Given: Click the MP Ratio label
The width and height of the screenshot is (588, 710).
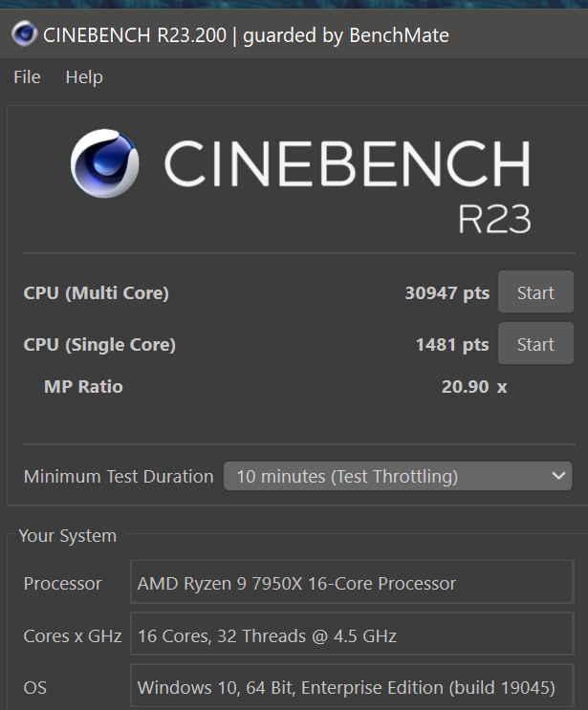Looking at the screenshot, I should pos(83,387).
